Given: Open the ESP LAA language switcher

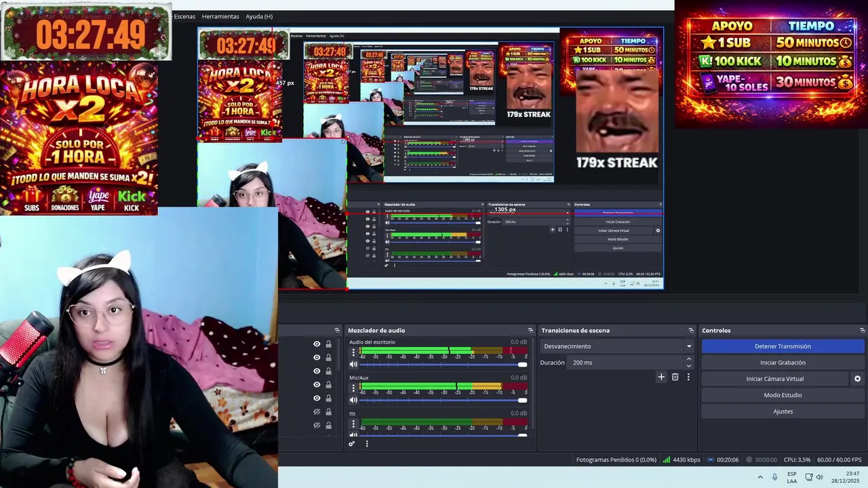Looking at the screenshot, I should coord(792,477).
